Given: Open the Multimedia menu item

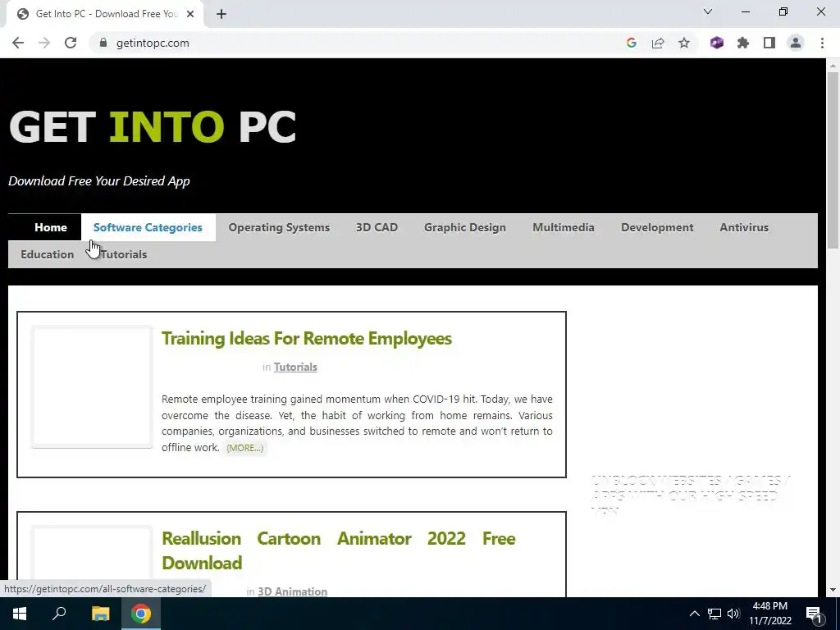Looking at the screenshot, I should (563, 227).
